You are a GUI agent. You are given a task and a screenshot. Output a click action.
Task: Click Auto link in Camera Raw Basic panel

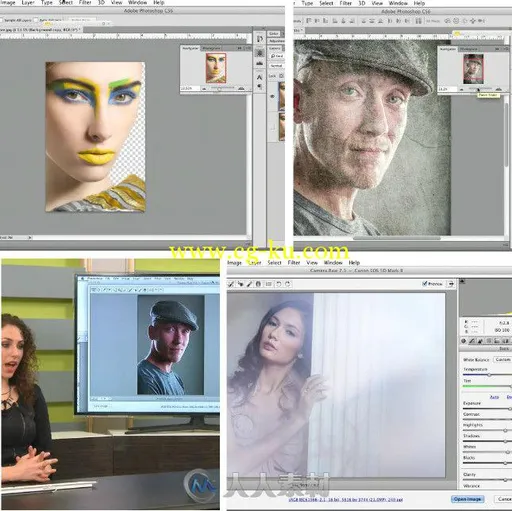494,397
